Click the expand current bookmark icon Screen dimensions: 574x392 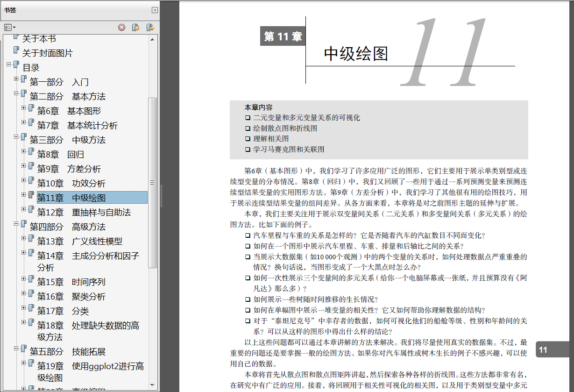coord(150,28)
